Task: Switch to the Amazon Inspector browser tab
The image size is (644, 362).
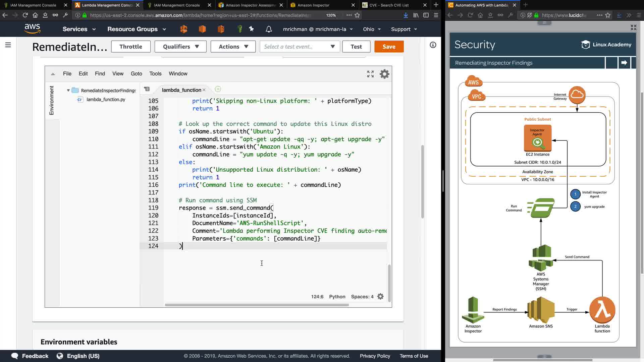Action: tap(313, 5)
